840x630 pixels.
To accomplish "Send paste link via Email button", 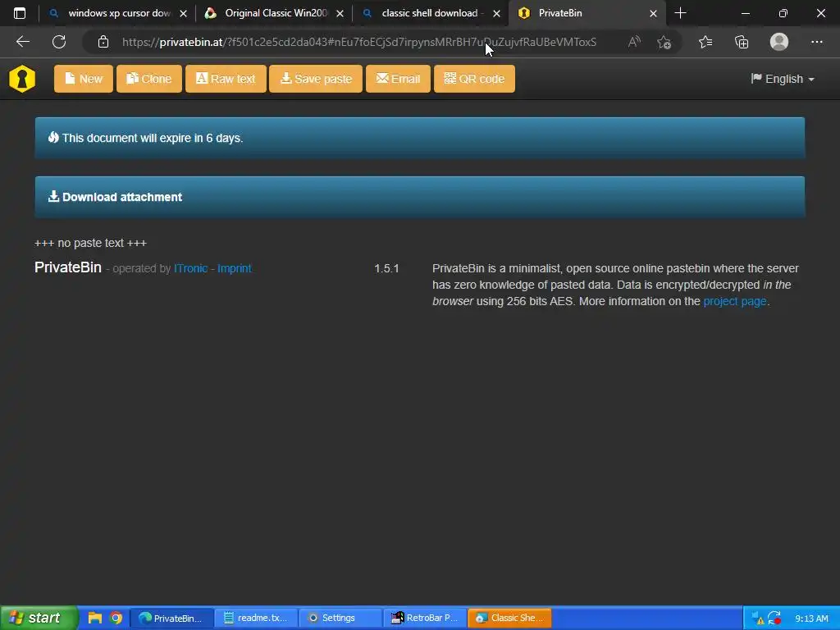I will coord(398,79).
